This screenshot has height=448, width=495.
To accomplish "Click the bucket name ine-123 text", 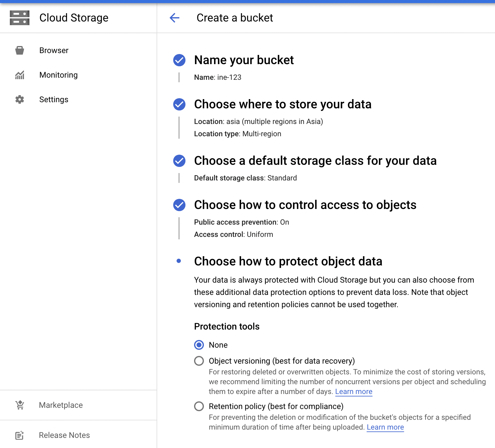I will click(228, 77).
